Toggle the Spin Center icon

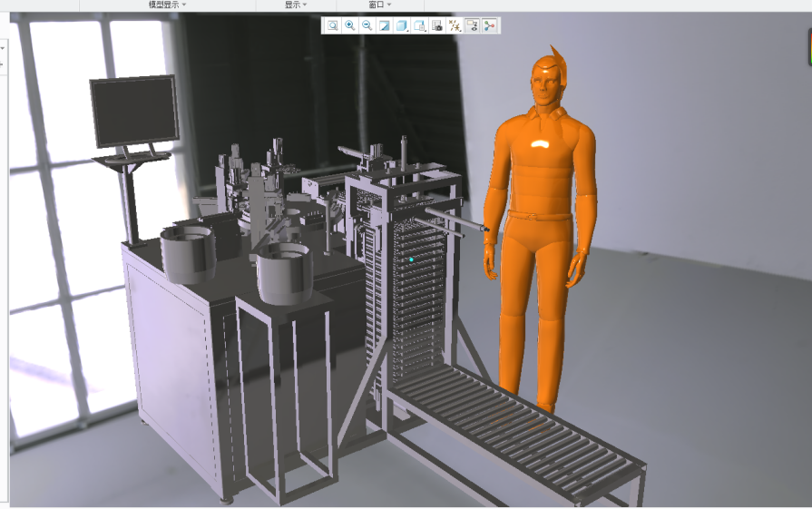(x=489, y=25)
